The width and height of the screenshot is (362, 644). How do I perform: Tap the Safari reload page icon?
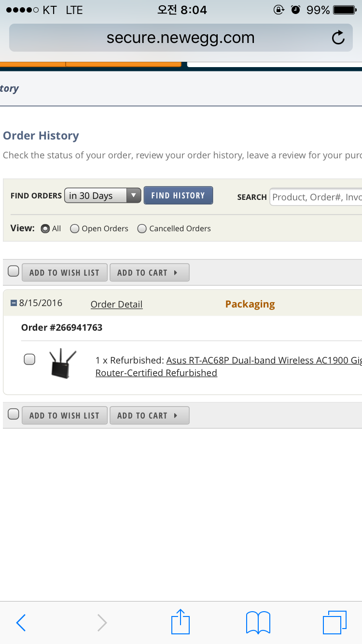point(338,38)
